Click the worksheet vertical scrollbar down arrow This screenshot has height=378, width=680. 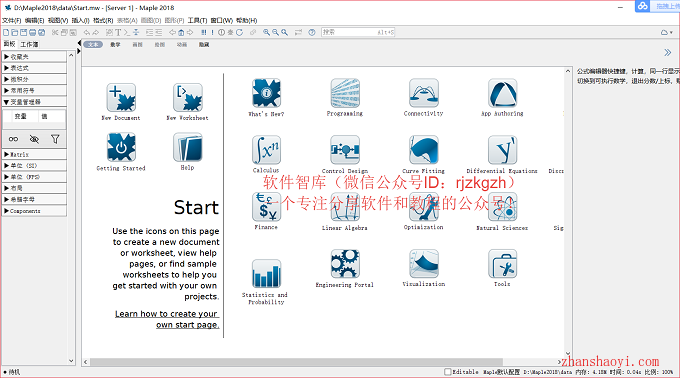[568, 354]
